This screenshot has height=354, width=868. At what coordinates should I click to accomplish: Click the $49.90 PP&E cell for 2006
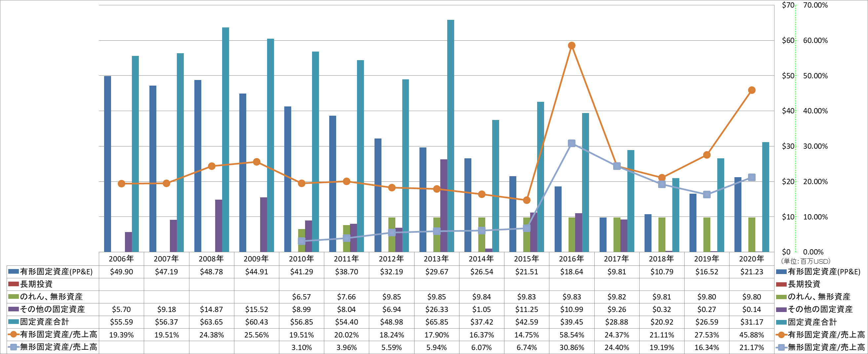pyautogui.click(x=121, y=272)
